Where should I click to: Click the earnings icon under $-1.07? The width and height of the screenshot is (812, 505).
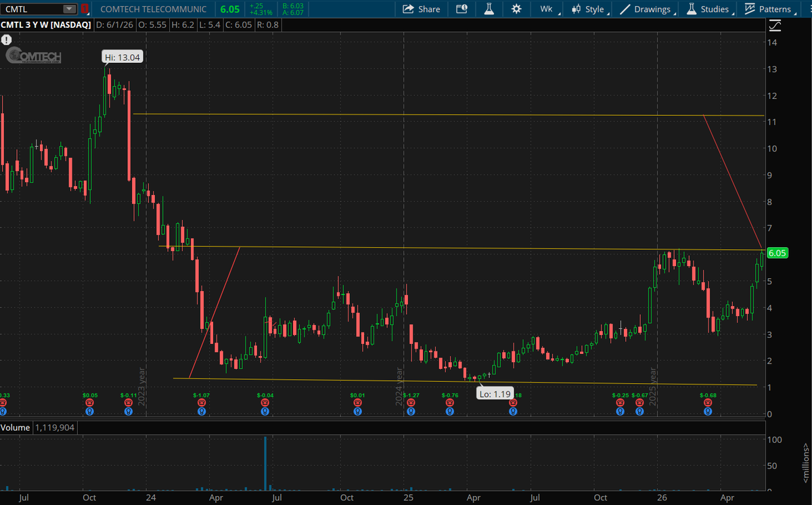202,402
